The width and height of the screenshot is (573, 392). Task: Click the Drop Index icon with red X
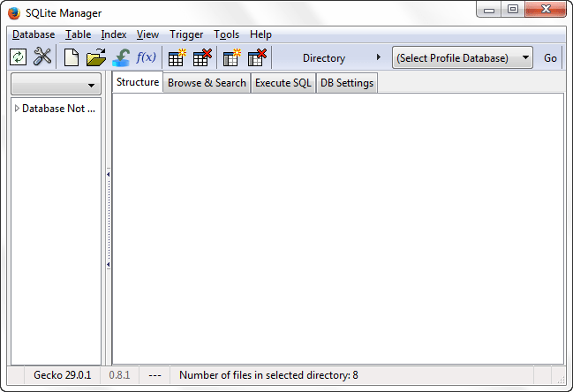(x=257, y=57)
